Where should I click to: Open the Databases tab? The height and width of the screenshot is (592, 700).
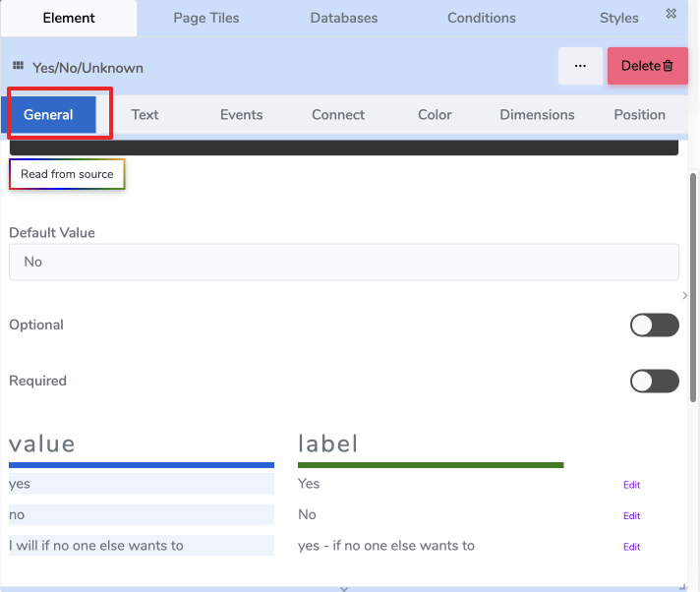pos(344,18)
